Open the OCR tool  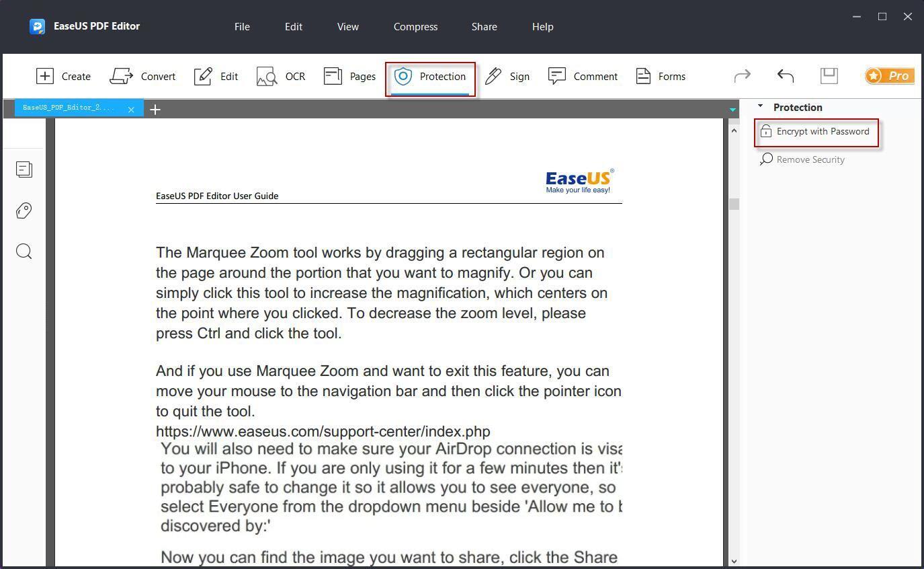281,76
